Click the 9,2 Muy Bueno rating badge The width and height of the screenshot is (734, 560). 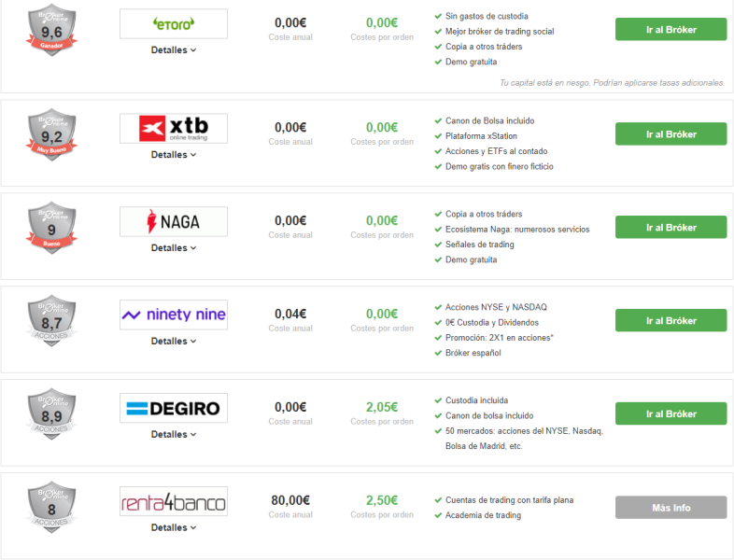(x=51, y=134)
